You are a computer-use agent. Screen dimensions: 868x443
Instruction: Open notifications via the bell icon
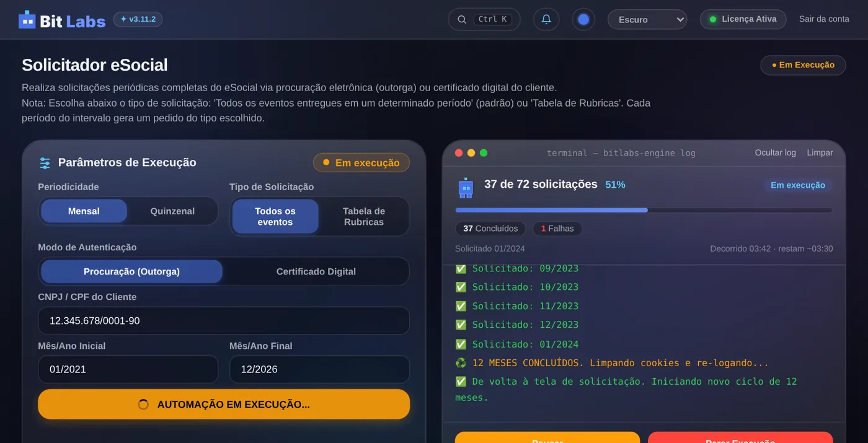pyautogui.click(x=546, y=19)
